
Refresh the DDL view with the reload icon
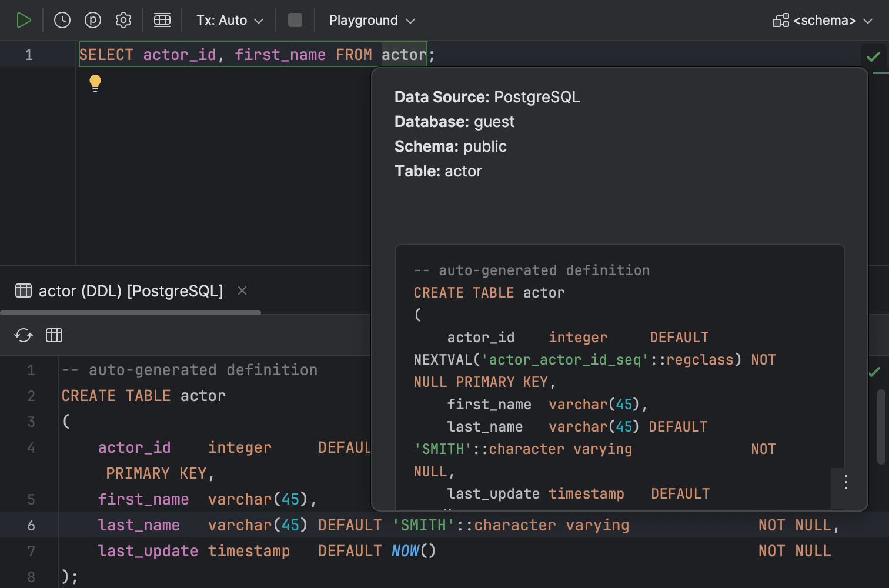(x=23, y=335)
